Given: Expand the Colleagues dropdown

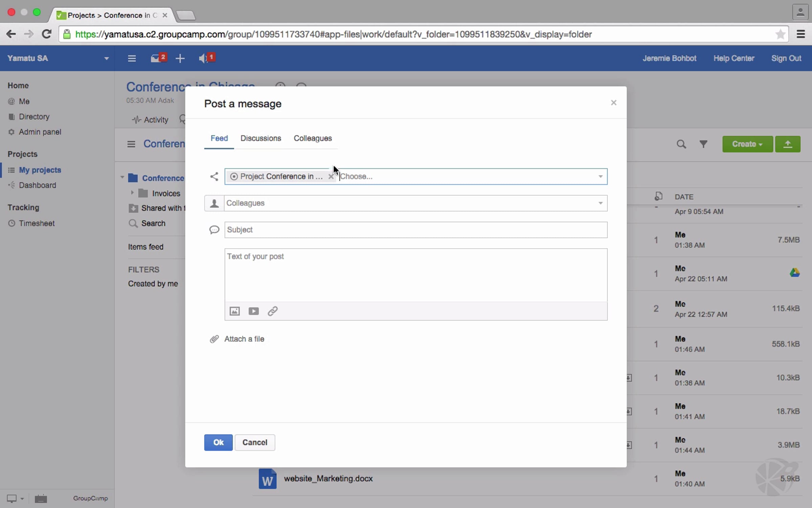Looking at the screenshot, I should pyautogui.click(x=600, y=203).
